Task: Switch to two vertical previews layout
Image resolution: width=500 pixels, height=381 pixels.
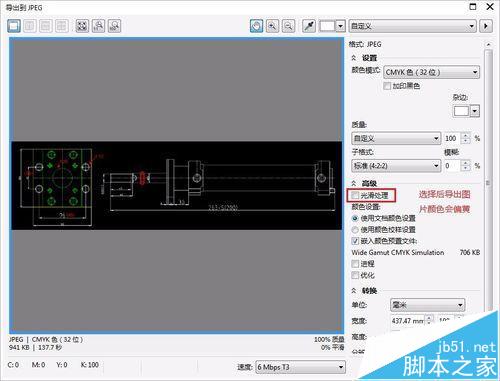Action: (30, 26)
